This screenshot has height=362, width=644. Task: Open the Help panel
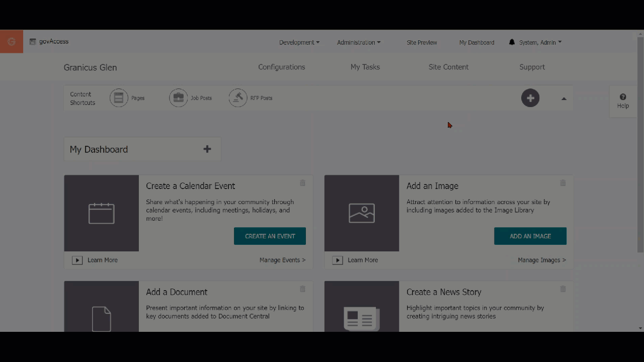tap(623, 101)
